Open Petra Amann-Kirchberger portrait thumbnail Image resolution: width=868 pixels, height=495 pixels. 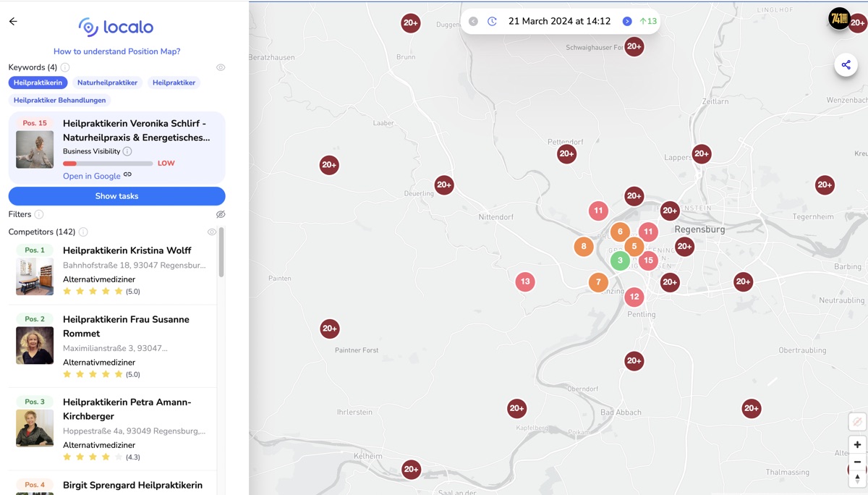35,428
